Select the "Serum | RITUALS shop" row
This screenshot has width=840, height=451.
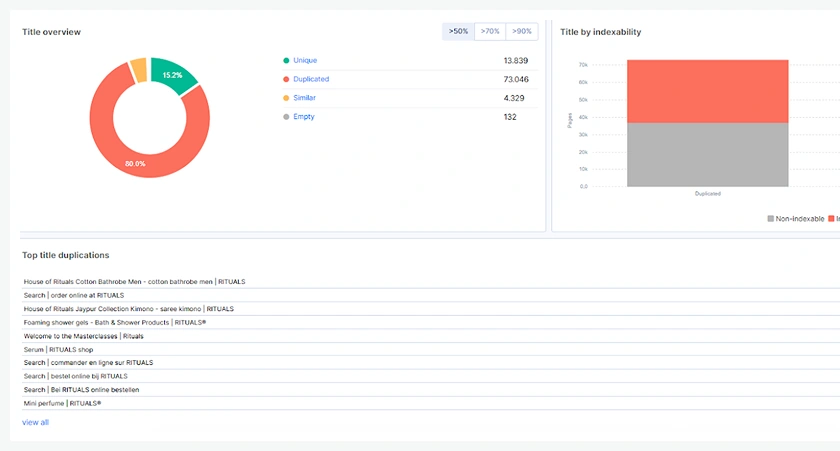click(59, 350)
